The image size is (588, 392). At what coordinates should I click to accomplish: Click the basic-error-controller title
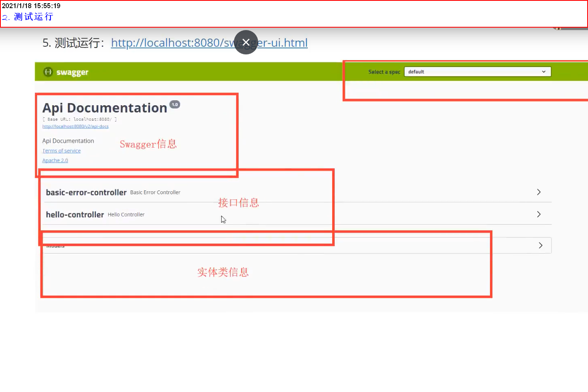coord(86,193)
